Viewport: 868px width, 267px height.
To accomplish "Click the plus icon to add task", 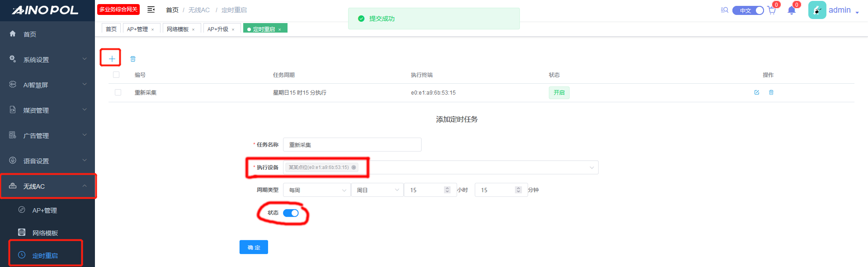I will click(x=112, y=58).
